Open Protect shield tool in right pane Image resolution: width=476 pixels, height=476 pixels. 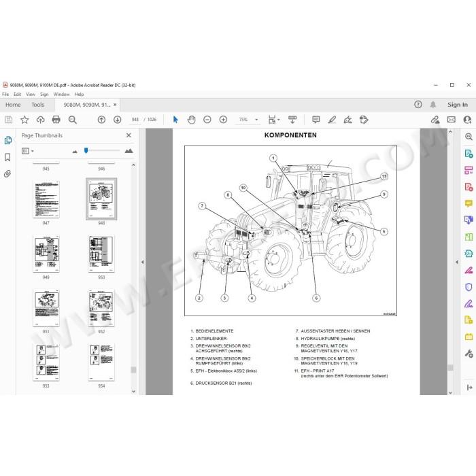(x=469, y=287)
